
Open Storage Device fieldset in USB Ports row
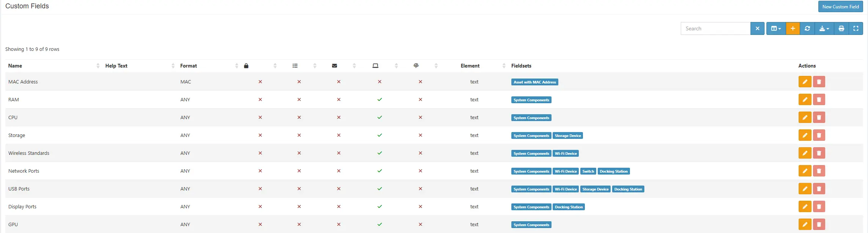tap(595, 189)
